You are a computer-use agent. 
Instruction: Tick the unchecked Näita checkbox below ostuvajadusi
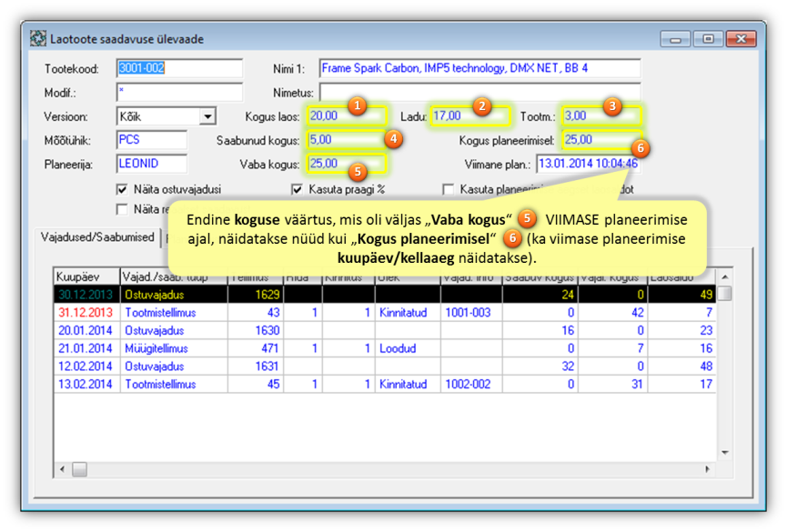(x=122, y=209)
